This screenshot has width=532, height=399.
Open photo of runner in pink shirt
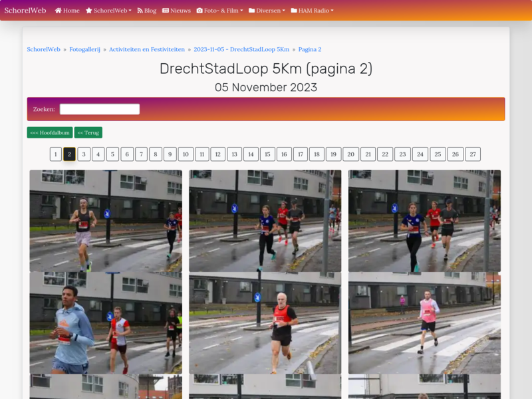[x=424, y=323]
